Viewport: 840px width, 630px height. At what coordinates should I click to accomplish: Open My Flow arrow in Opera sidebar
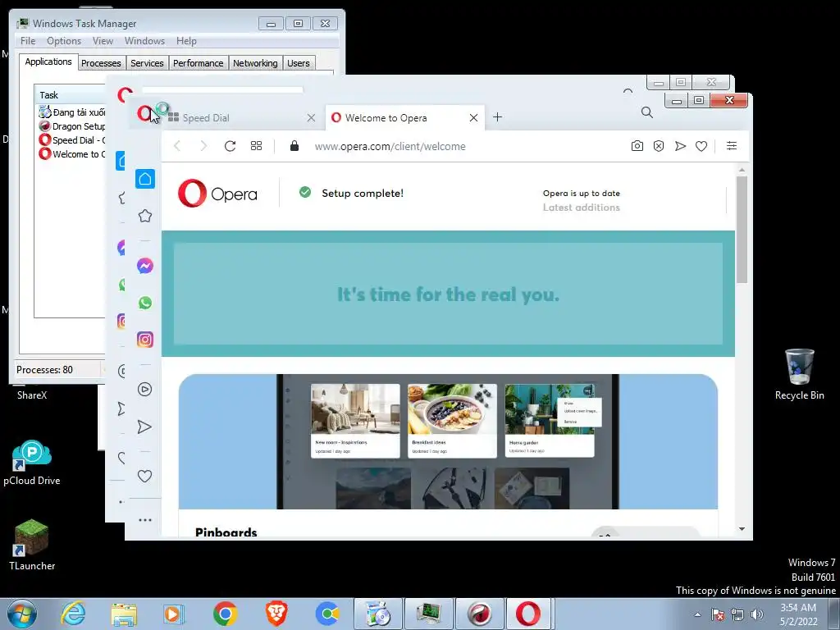144,427
